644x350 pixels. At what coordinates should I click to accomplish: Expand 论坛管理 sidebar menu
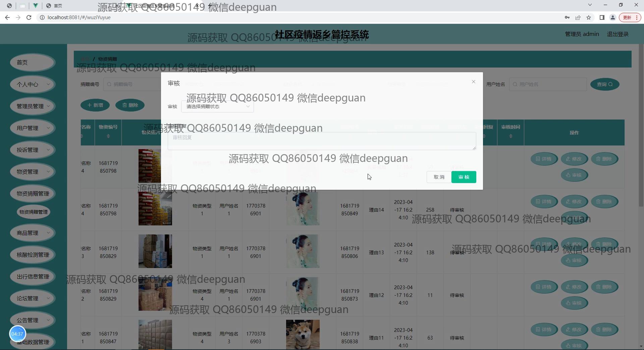click(33, 298)
